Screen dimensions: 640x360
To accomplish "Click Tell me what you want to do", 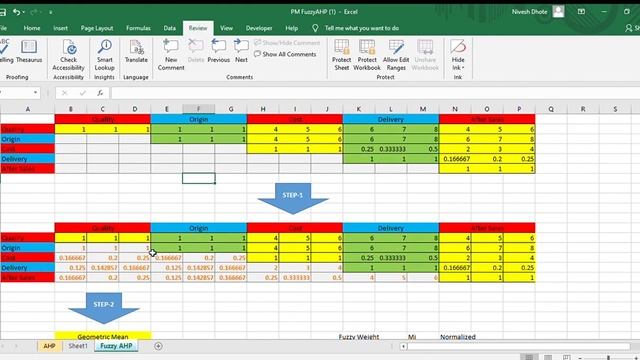I will 362,28.
